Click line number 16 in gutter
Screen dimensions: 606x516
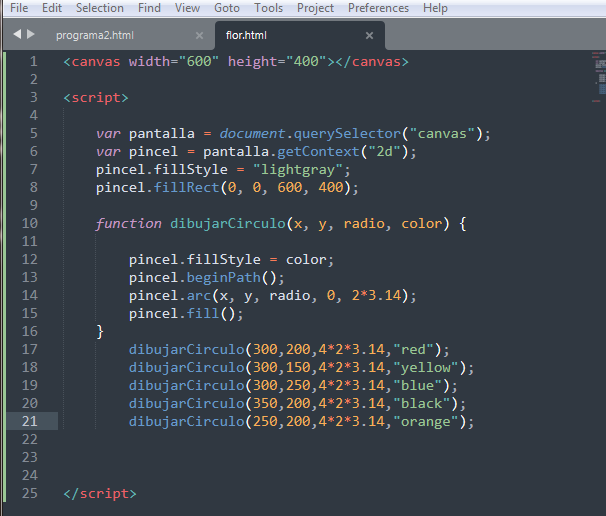tap(30, 331)
